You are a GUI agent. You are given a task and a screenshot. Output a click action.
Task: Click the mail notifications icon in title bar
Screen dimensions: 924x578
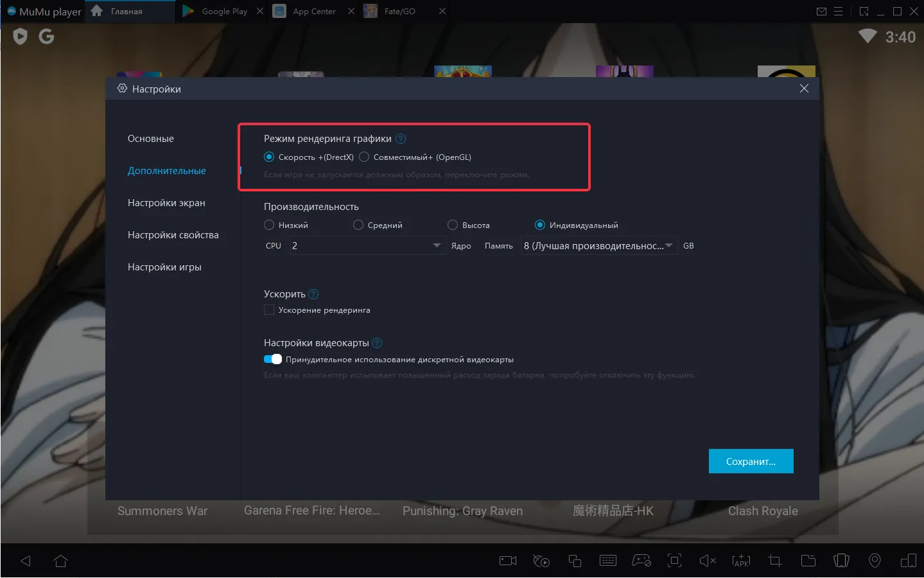coord(821,12)
